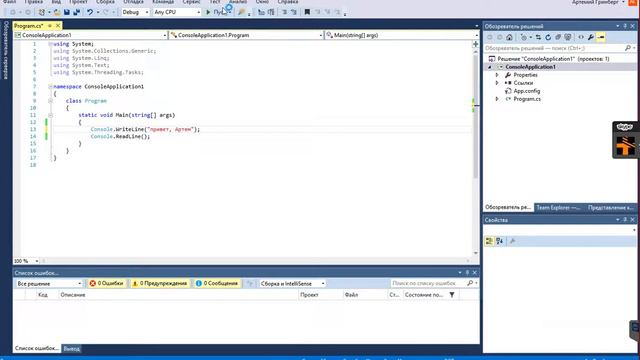Toggle the 0 Ошибки errors filter

point(107,283)
